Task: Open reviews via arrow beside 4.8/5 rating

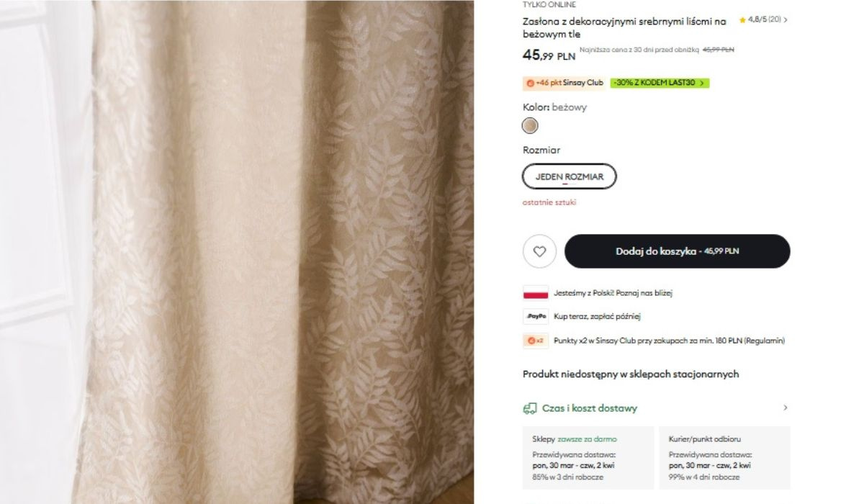Action: click(786, 20)
